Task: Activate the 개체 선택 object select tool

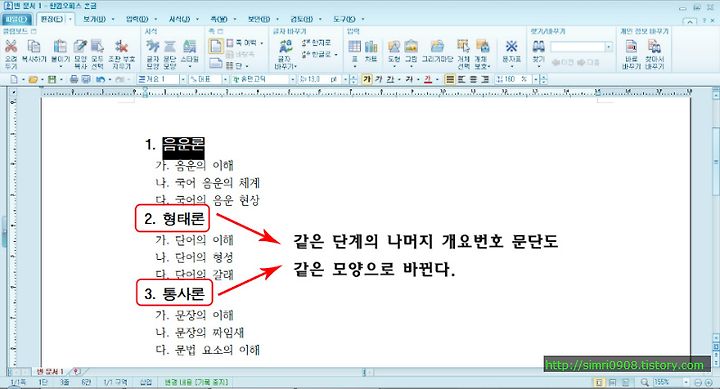Action: 463,46
